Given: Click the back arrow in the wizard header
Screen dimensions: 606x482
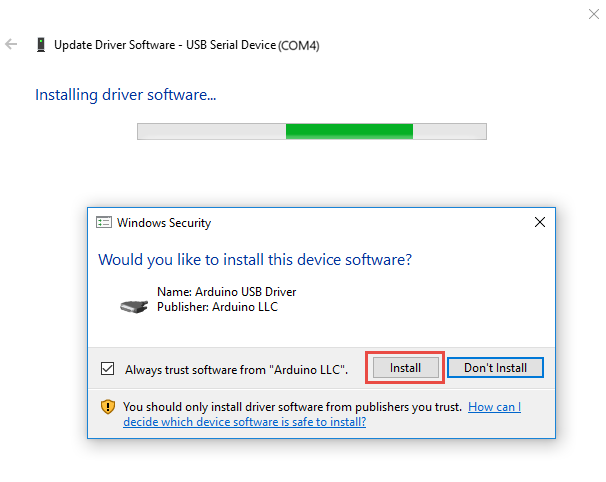Looking at the screenshot, I should (x=11, y=45).
